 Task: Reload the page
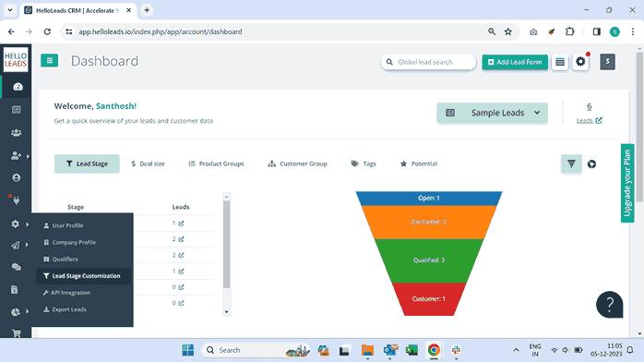point(47,31)
